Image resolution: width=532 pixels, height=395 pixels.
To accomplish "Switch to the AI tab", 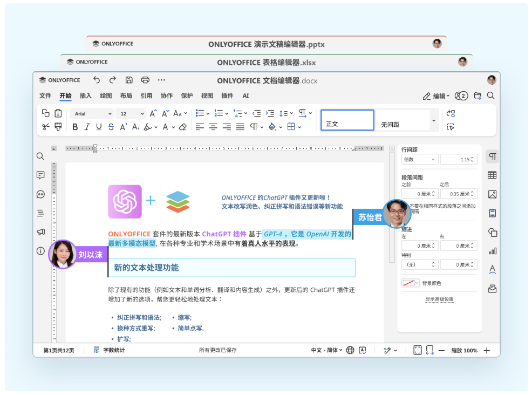I will click(x=245, y=96).
